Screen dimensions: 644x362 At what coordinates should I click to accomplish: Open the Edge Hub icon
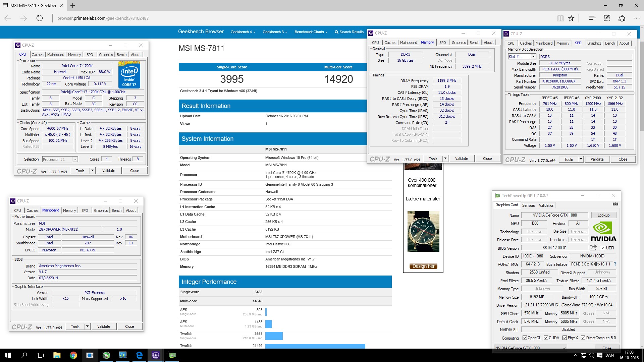click(x=592, y=18)
